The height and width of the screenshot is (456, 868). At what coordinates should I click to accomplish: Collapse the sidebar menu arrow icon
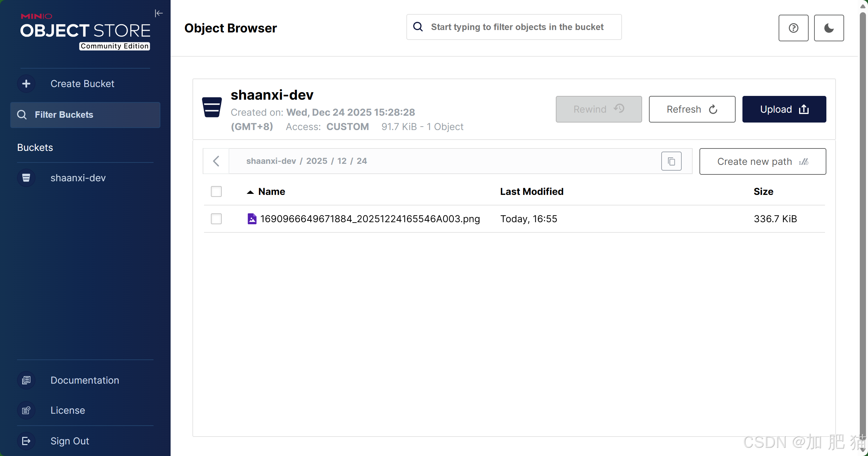click(x=159, y=13)
